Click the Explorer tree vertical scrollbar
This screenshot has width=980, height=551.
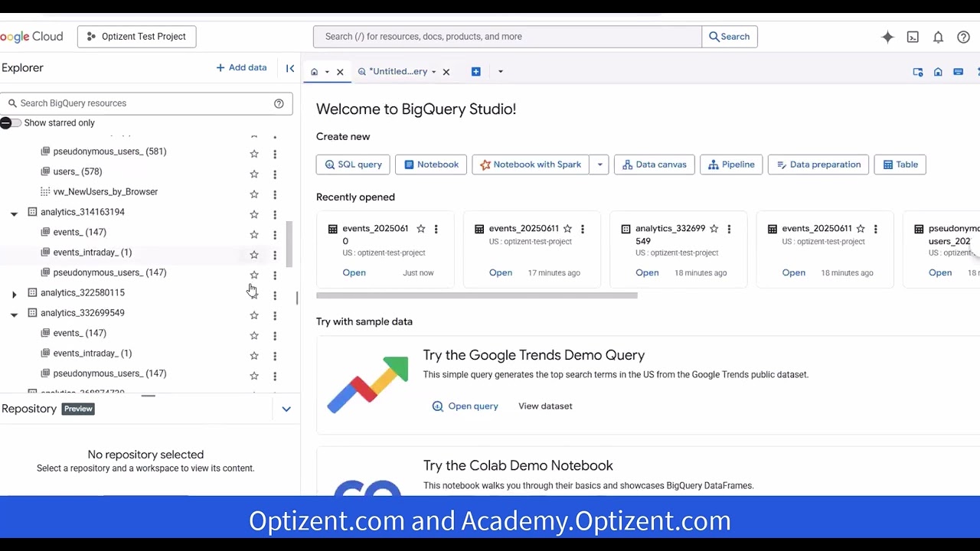click(x=289, y=245)
